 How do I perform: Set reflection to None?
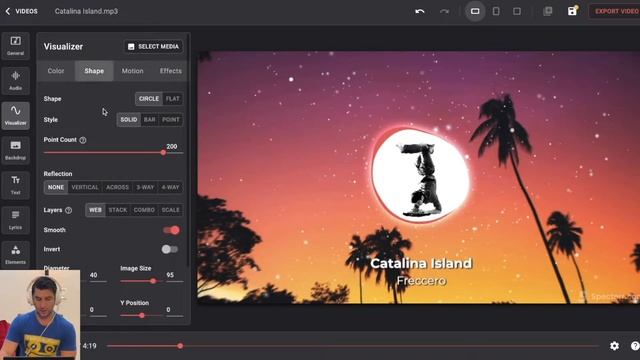coord(56,187)
